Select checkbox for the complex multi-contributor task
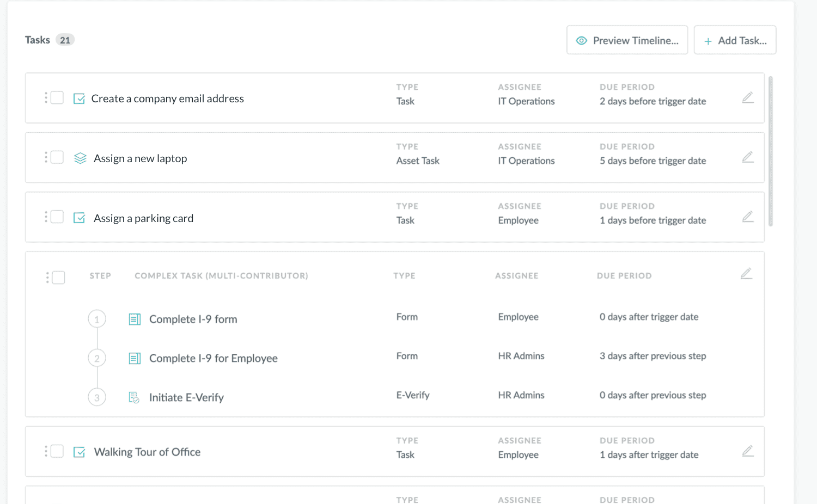The height and width of the screenshot is (504, 817). click(59, 278)
